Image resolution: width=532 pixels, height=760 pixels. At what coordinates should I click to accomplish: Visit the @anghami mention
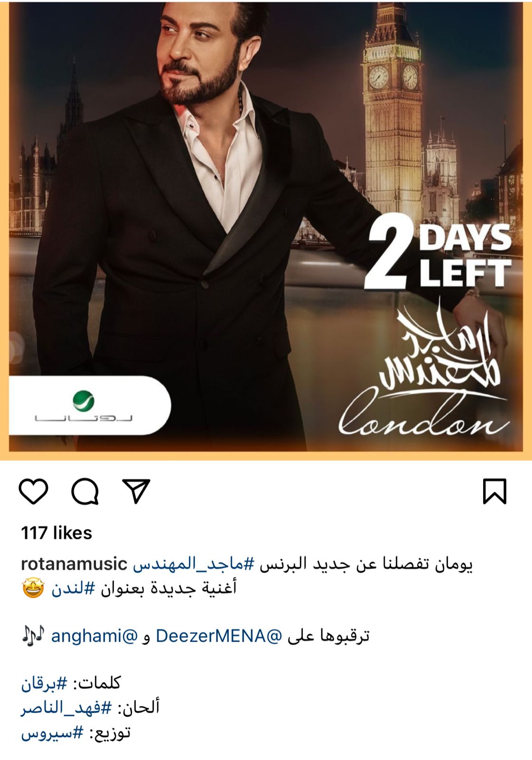(x=94, y=636)
